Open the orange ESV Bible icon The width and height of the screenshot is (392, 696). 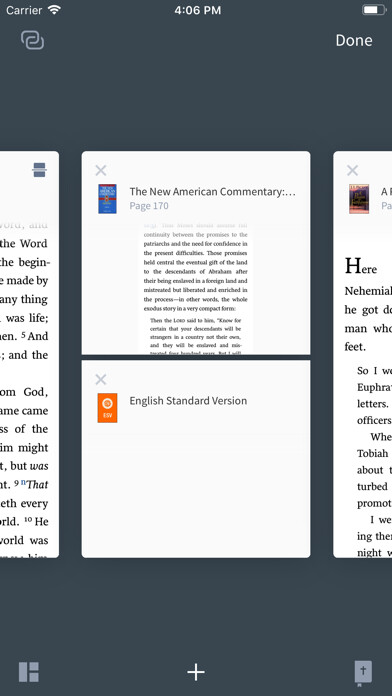107,407
